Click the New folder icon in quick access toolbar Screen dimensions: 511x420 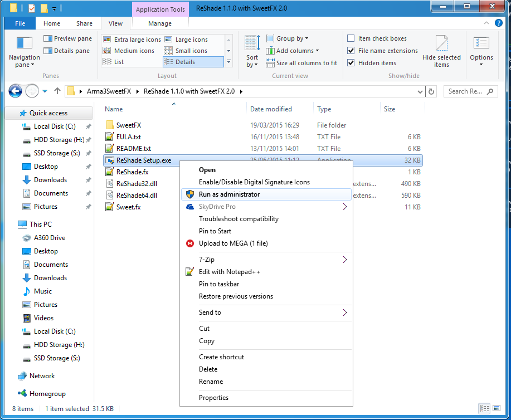[x=44, y=8]
